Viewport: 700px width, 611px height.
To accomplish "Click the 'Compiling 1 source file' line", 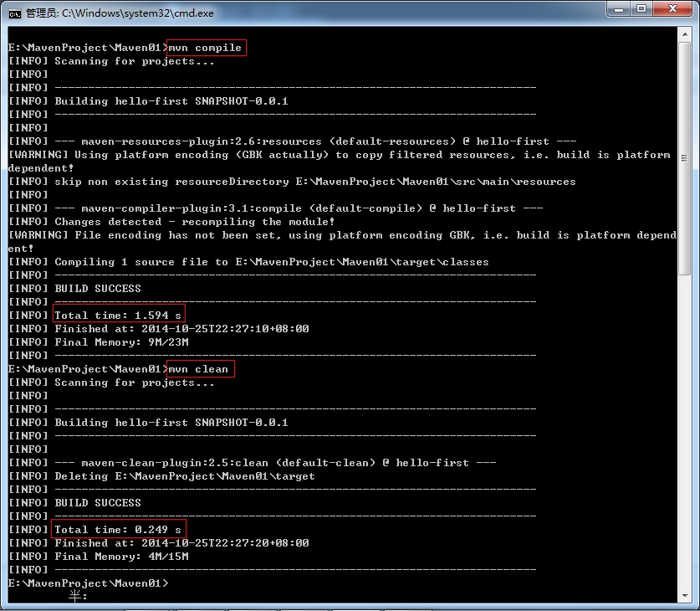I will [x=248, y=262].
